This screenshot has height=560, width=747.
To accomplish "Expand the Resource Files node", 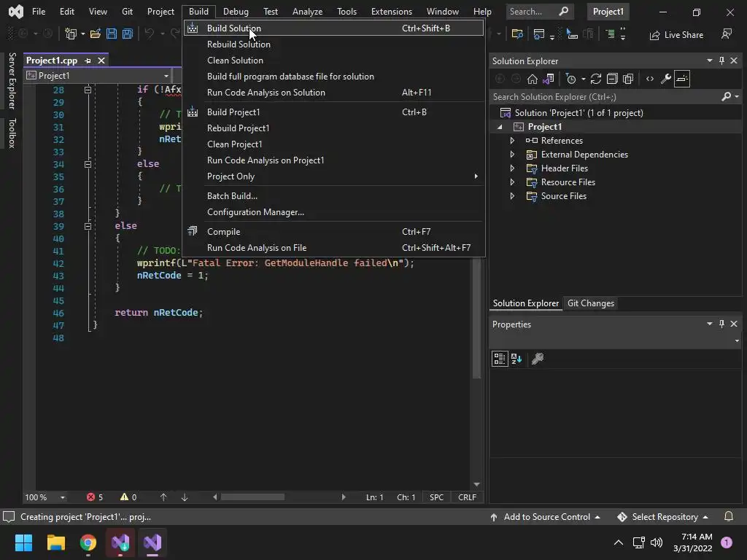I will (512, 182).
